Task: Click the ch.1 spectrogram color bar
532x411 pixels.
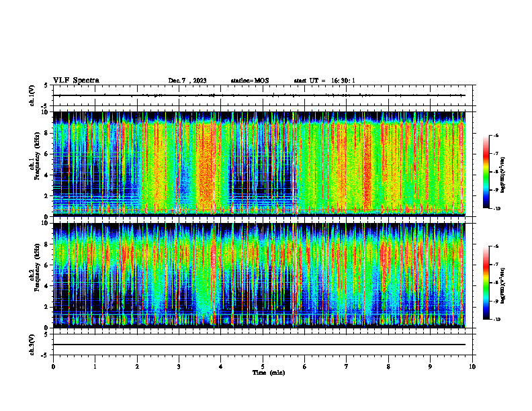Action: coord(486,172)
